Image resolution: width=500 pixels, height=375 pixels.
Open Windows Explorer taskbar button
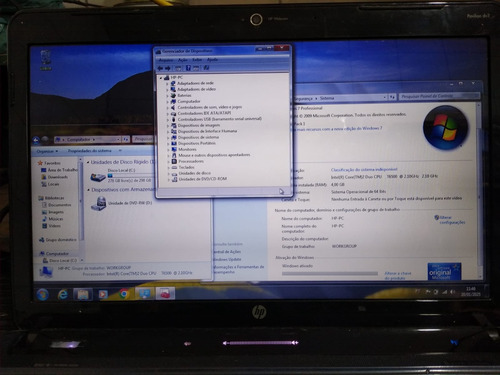click(83, 294)
